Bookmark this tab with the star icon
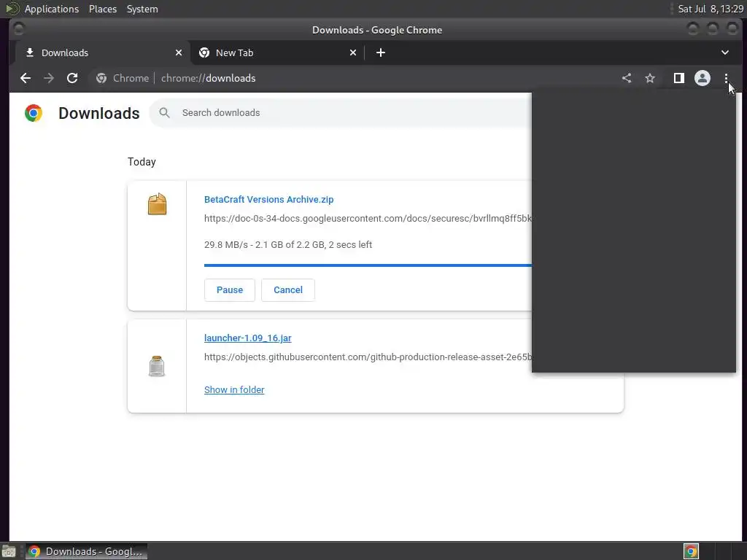747x560 pixels. (x=650, y=78)
